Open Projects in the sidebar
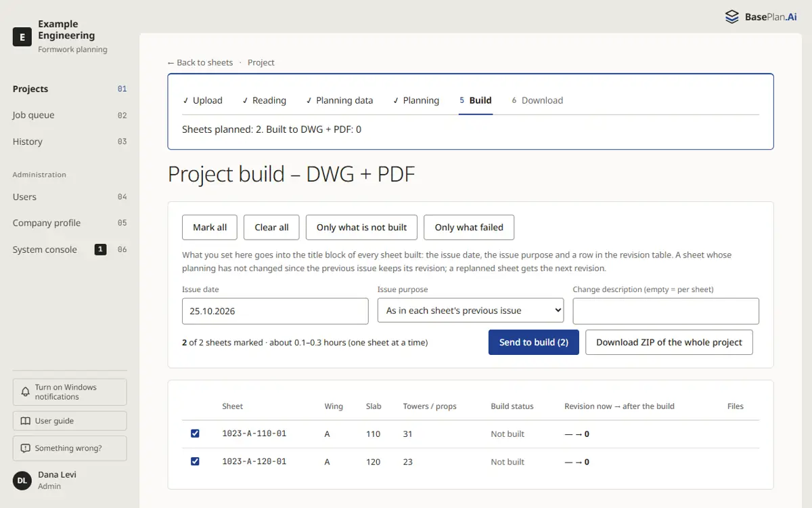The image size is (812, 508). (x=70, y=89)
